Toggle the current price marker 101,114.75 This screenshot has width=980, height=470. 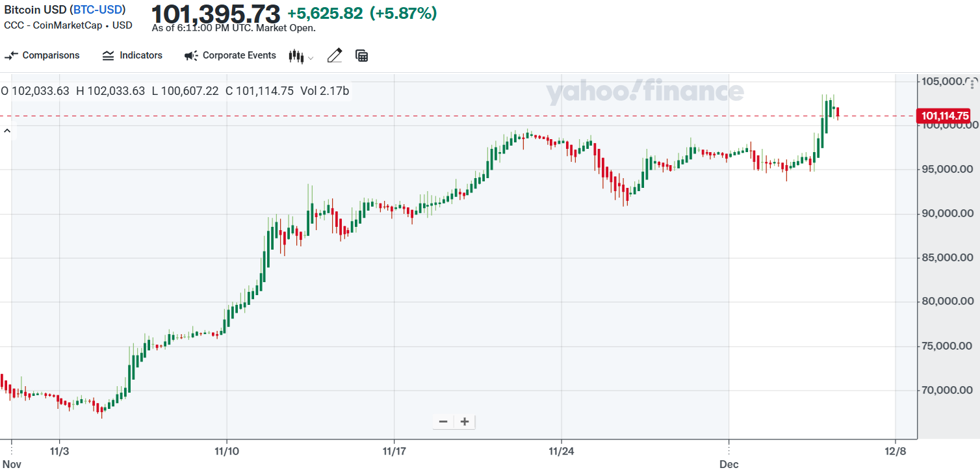coord(944,115)
